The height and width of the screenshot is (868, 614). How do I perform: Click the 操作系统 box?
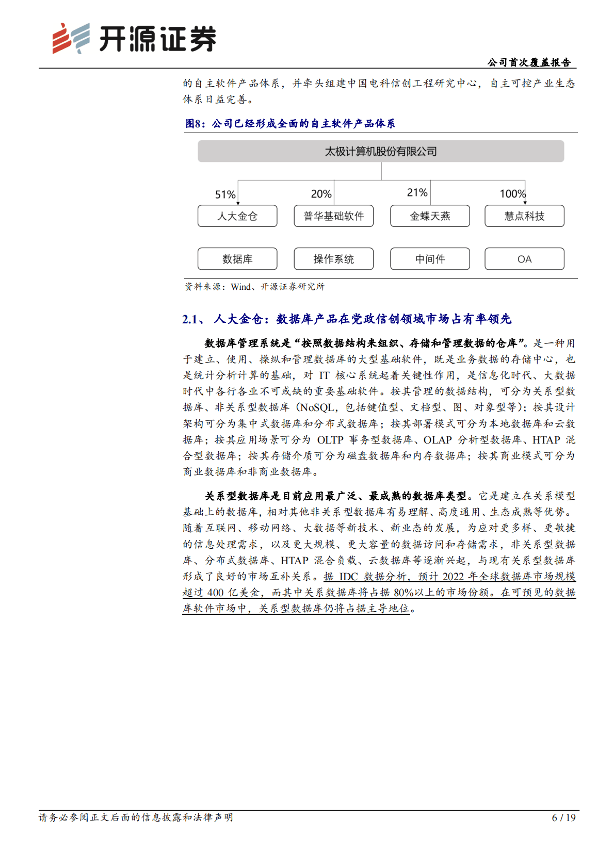[x=334, y=259]
